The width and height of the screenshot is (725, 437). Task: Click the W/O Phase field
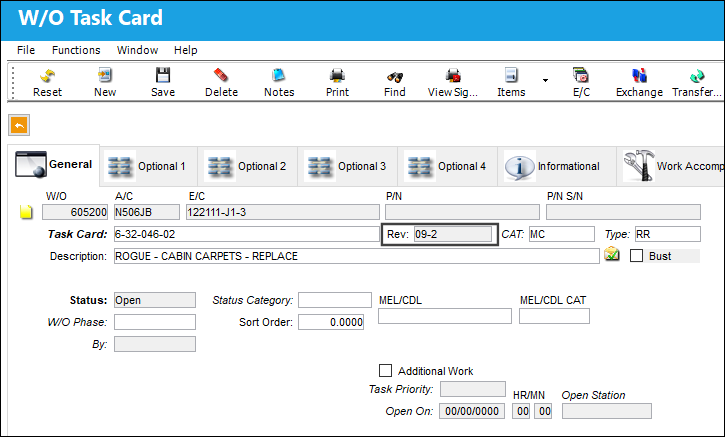click(155, 322)
